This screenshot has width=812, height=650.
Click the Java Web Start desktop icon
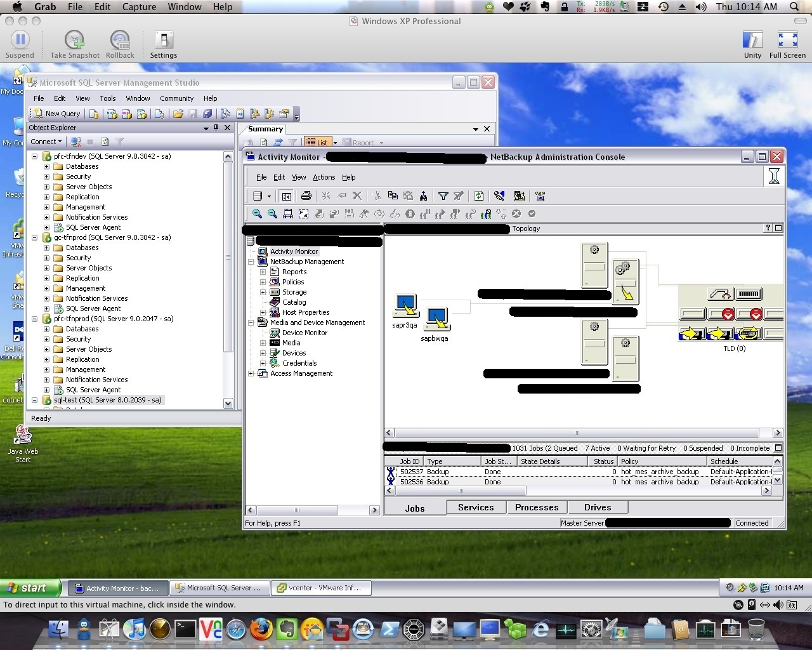tap(23, 442)
